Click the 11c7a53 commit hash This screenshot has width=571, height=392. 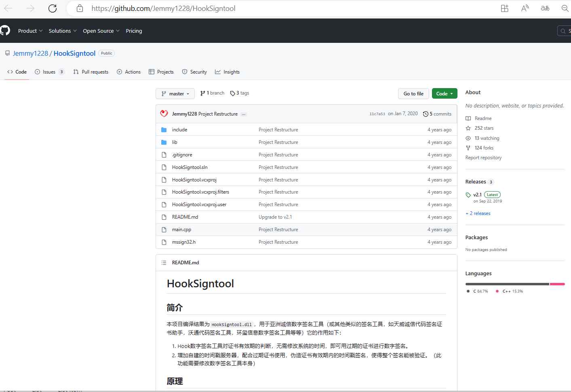click(x=377, y=114)
